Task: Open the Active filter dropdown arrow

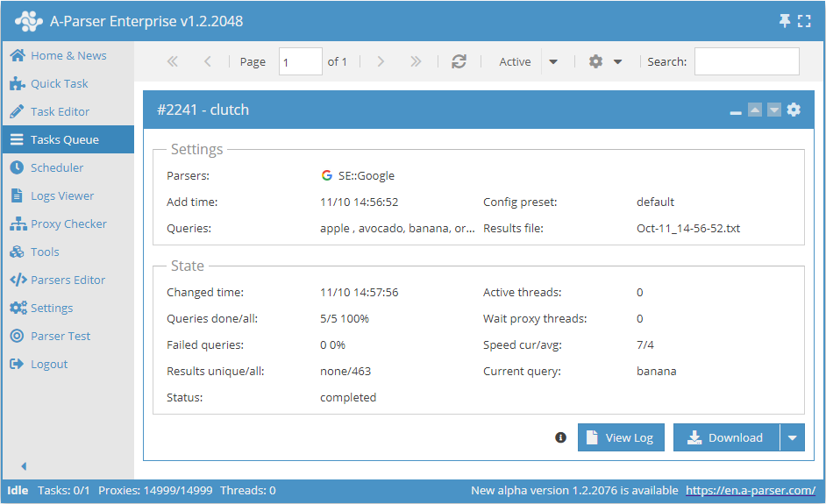Action: tap(553, 61)
